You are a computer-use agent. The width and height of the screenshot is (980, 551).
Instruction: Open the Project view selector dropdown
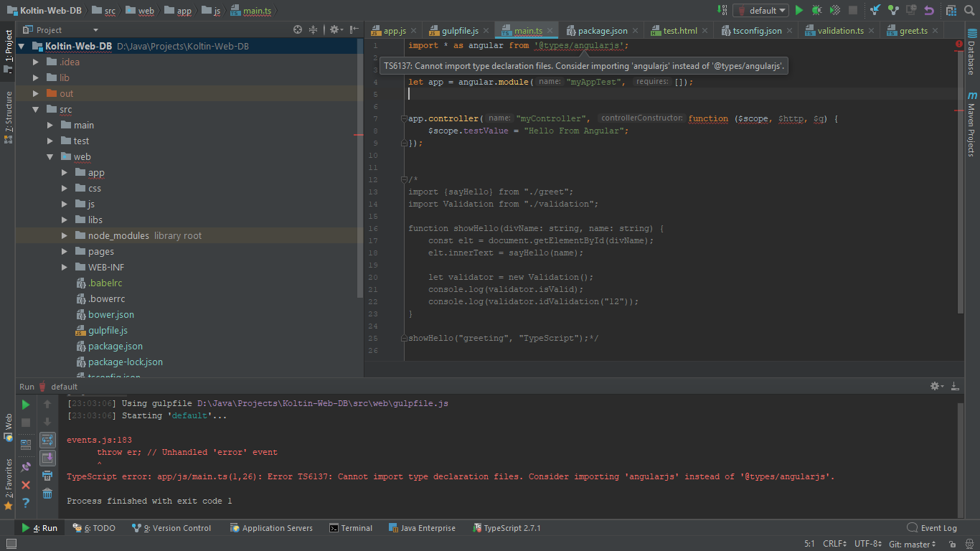[x=61, y=29]
